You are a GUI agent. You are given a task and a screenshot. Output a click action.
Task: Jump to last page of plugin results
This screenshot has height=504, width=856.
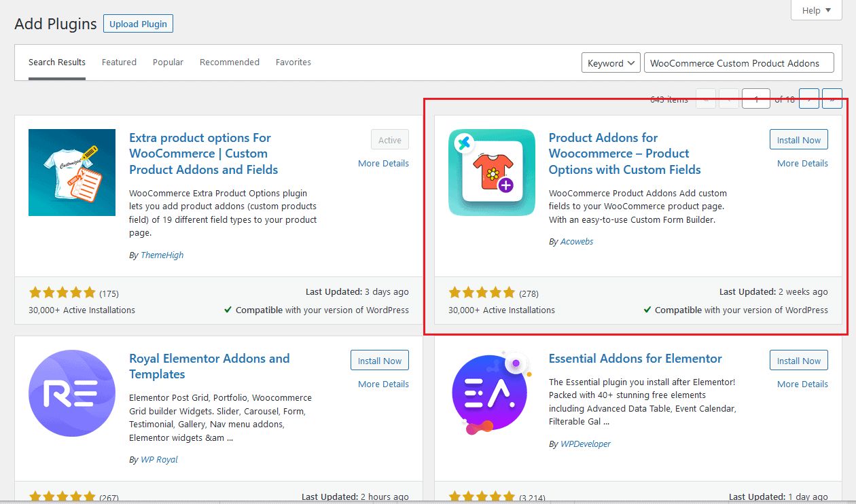832,99
